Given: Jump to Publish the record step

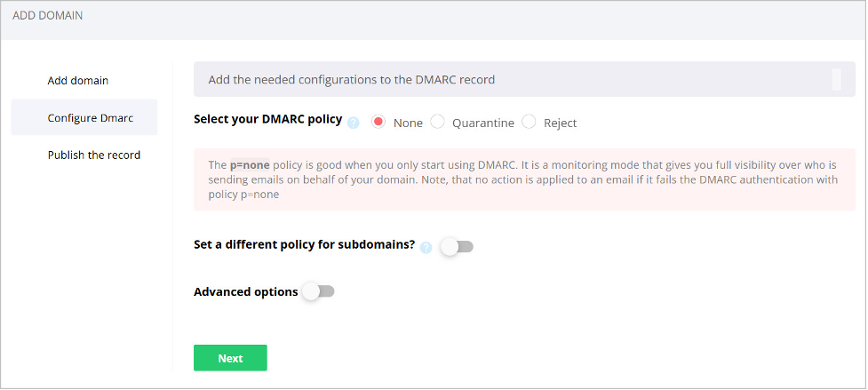Looking at the screenshot, I should point(94,155).
